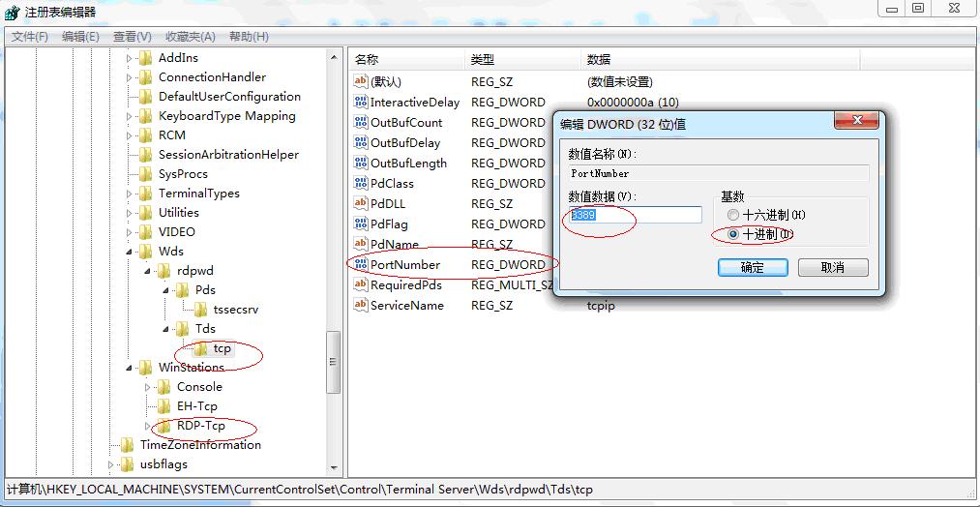Click the tssecsrv folder icon

[x=201, y=309]
